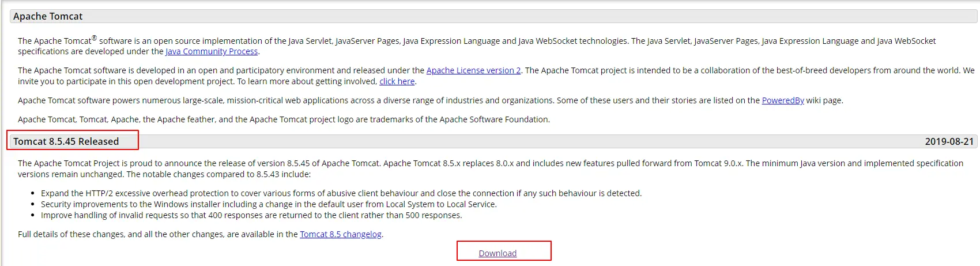Visit the PoweredBy wiki page link
Viewport: 980px width, 266px height.
783,100
